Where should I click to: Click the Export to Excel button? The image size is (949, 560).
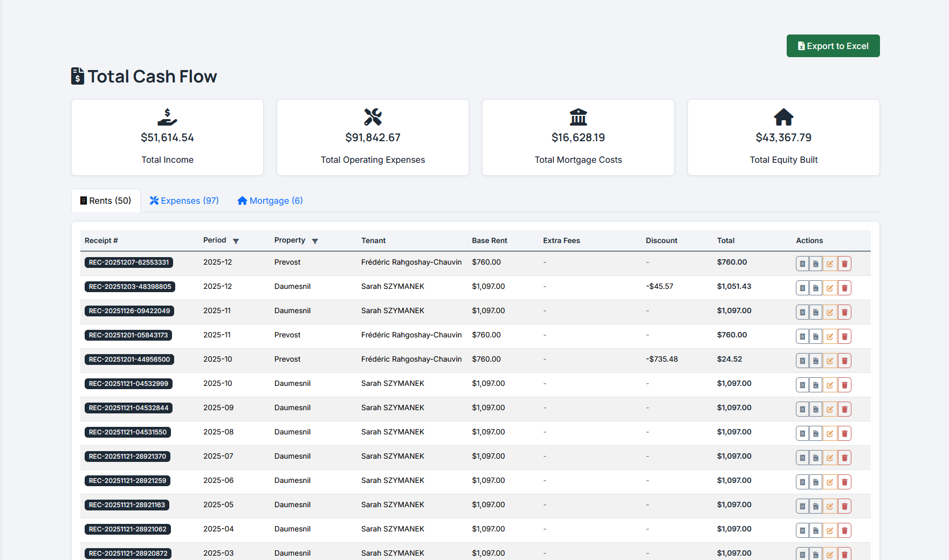click(x=833, y=46)
